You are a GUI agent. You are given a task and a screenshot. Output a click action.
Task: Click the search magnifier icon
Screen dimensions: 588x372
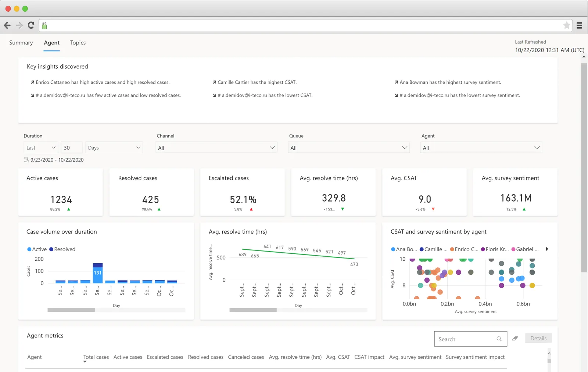point(499,339)
